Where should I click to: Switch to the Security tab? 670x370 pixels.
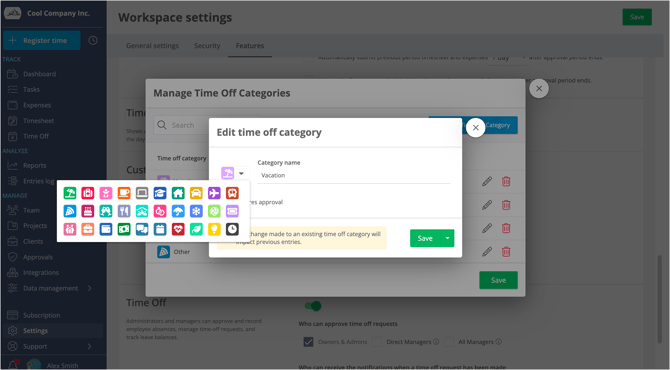click(207, 46)
